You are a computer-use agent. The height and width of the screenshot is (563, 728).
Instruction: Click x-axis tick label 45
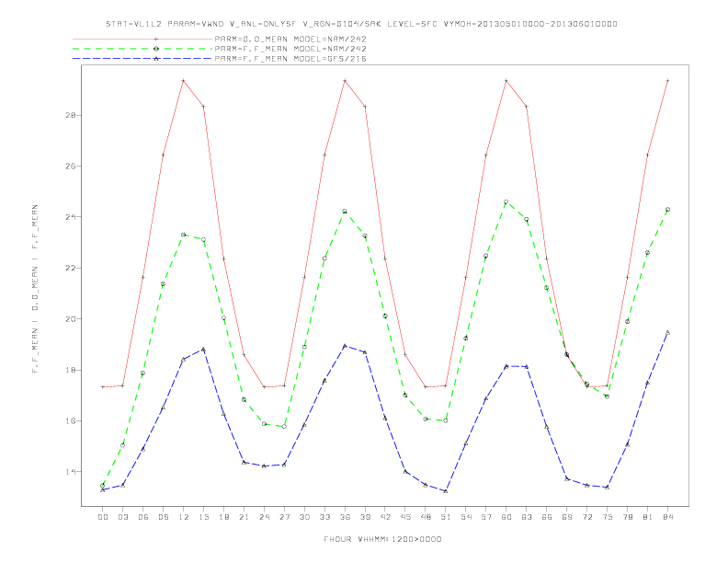(x=405, y=517)
